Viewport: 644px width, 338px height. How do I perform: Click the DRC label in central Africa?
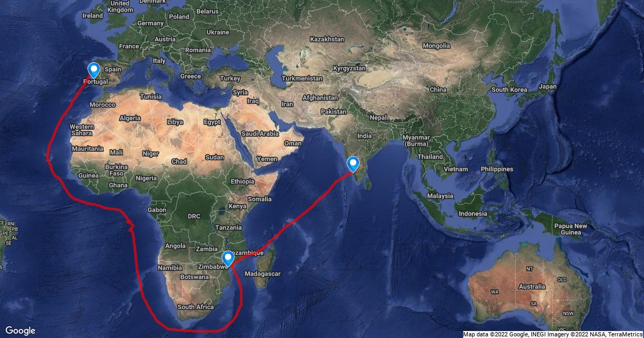click(194, 216)
